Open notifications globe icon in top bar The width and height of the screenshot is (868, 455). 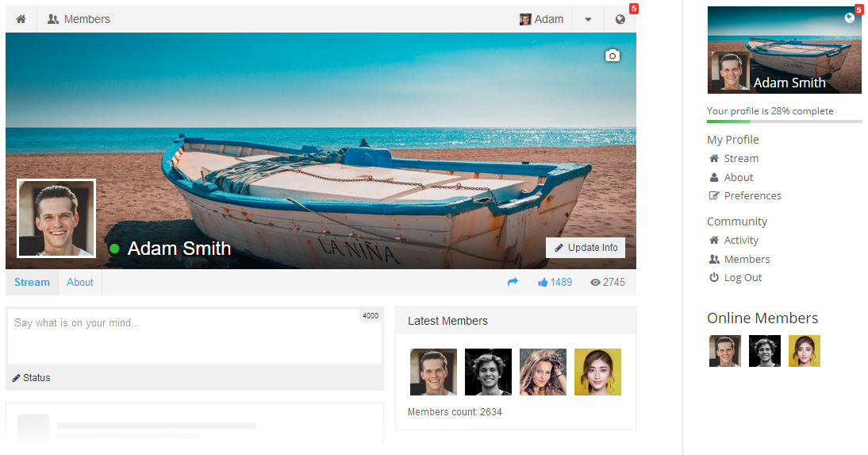[x=620, y=19]
